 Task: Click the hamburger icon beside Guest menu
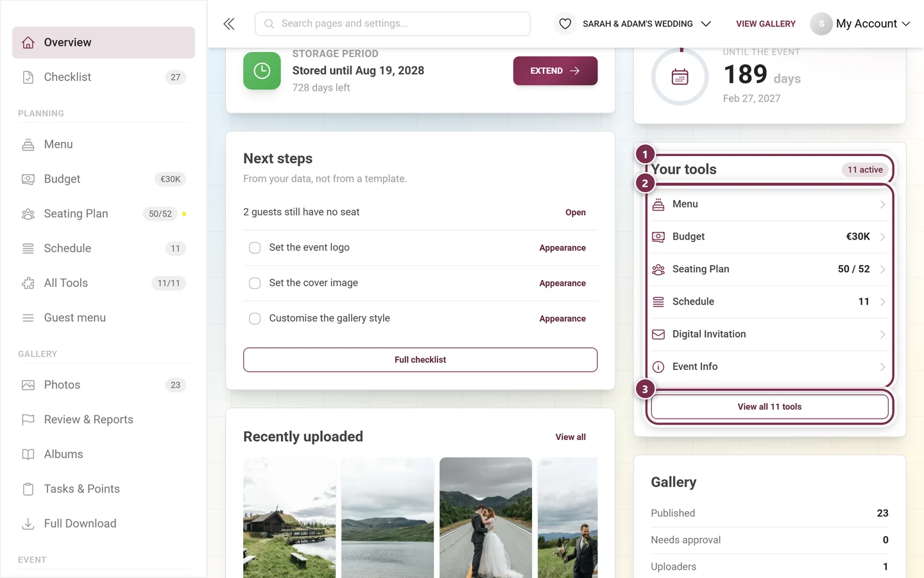(28, 318)
